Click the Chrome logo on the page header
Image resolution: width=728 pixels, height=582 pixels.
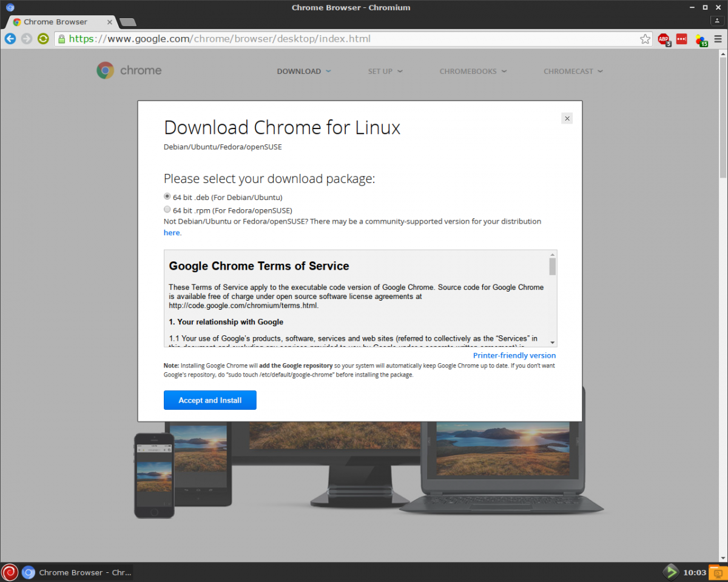pos(129,70)
